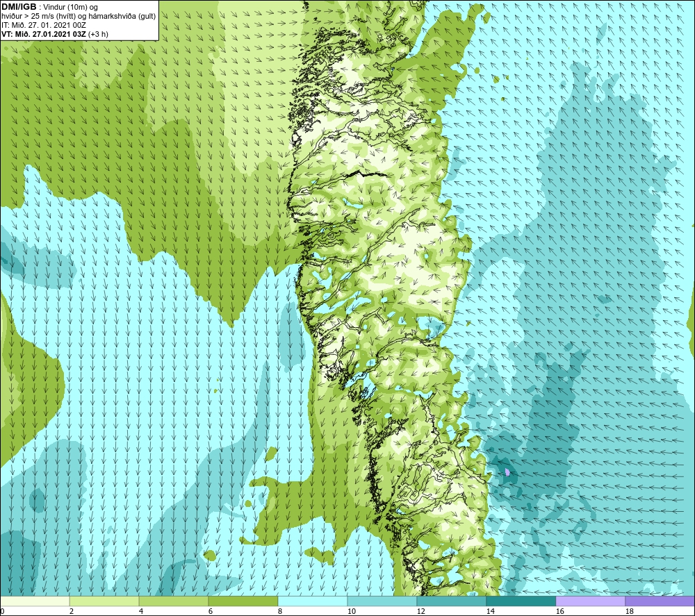Image resolution: width=695 pixels, height=616 pixels.
Task: Click the 14–16 m/s dark teal swatch
Action: pos(521,601)
